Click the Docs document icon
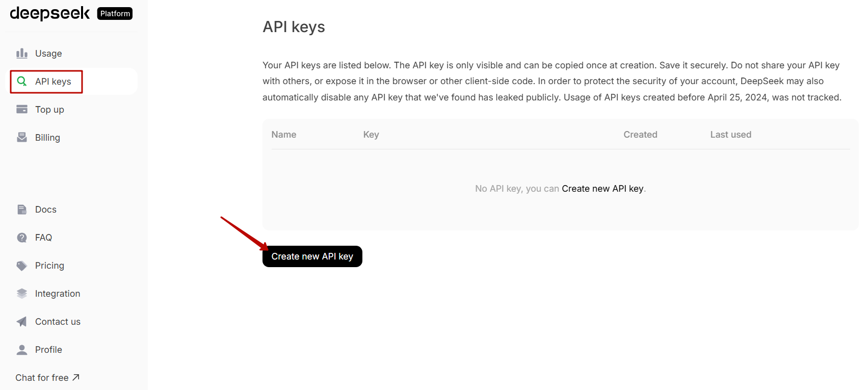Viewport: 868px width, 390px height. click(22, 210)
